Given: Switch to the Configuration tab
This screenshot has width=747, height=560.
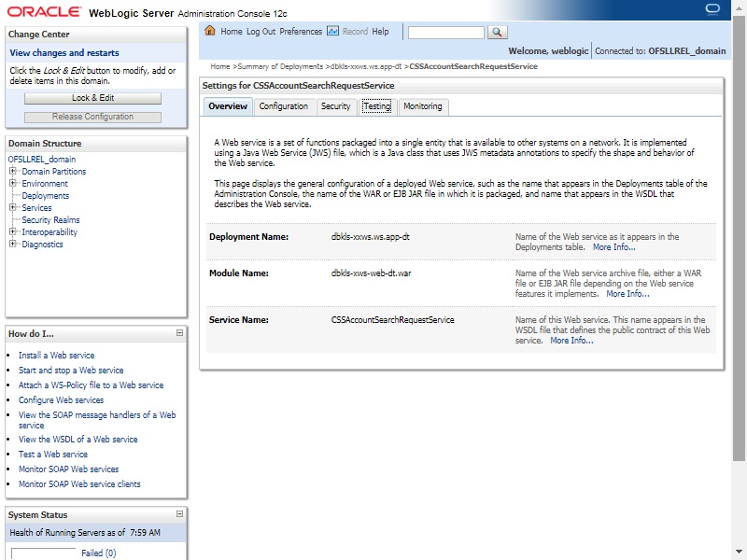Looking at the screenshot, I should pos(284,106).
